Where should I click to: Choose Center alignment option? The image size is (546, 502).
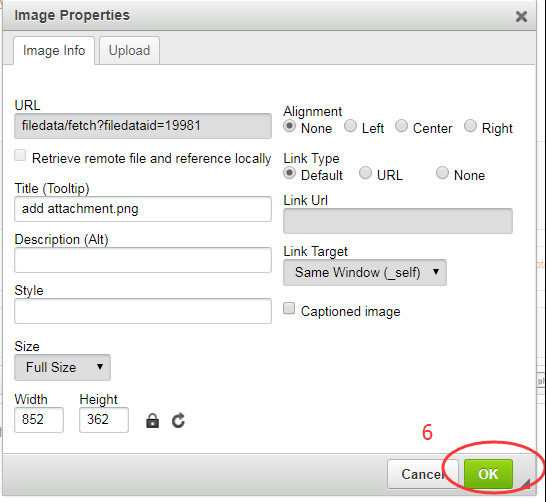401,126
